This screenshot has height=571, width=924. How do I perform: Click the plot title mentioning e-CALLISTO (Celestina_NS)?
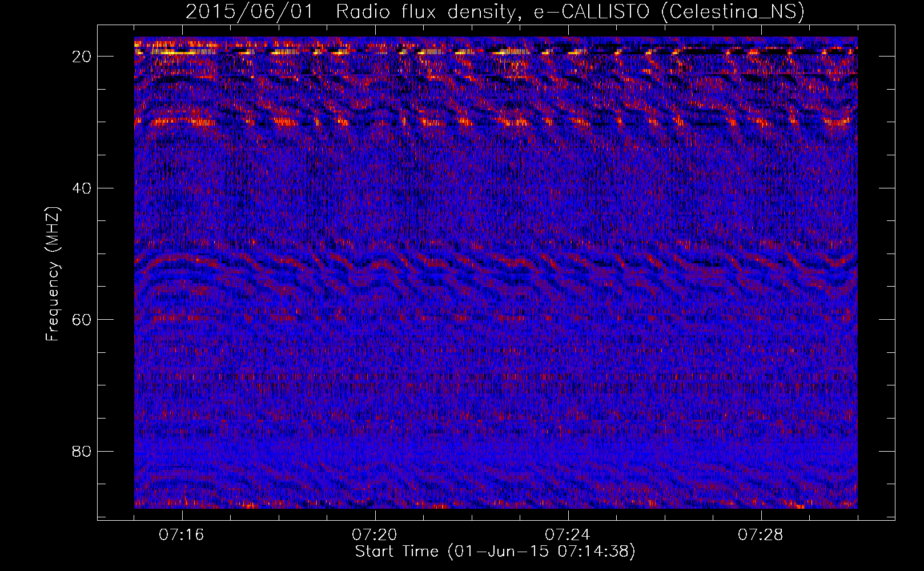495,12
